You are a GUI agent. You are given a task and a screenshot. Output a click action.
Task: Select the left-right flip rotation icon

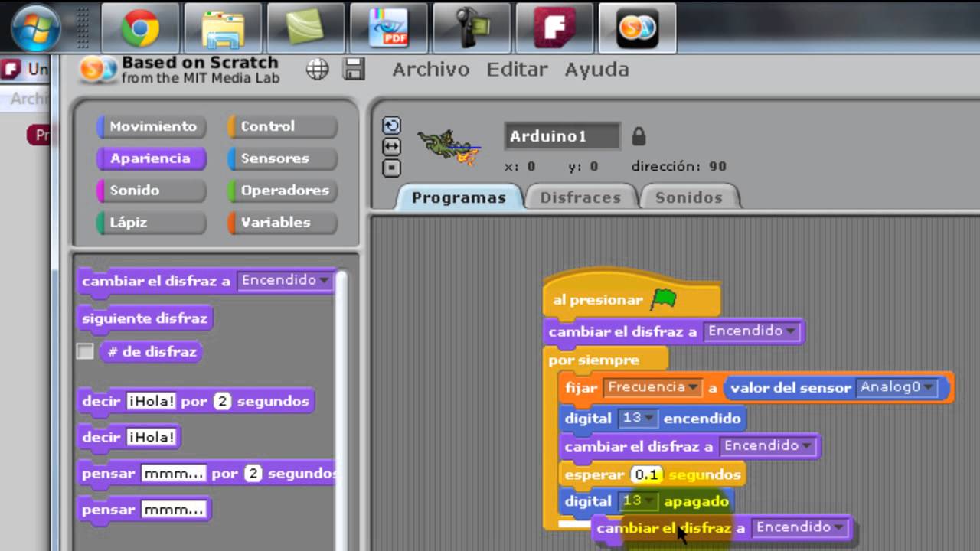[x=391, y=146]
